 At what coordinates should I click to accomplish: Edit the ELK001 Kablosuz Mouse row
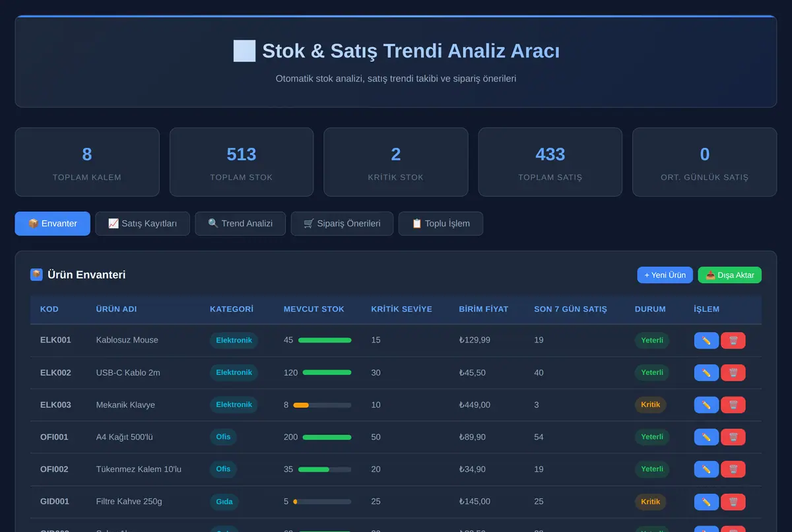(x=706, y=341)
